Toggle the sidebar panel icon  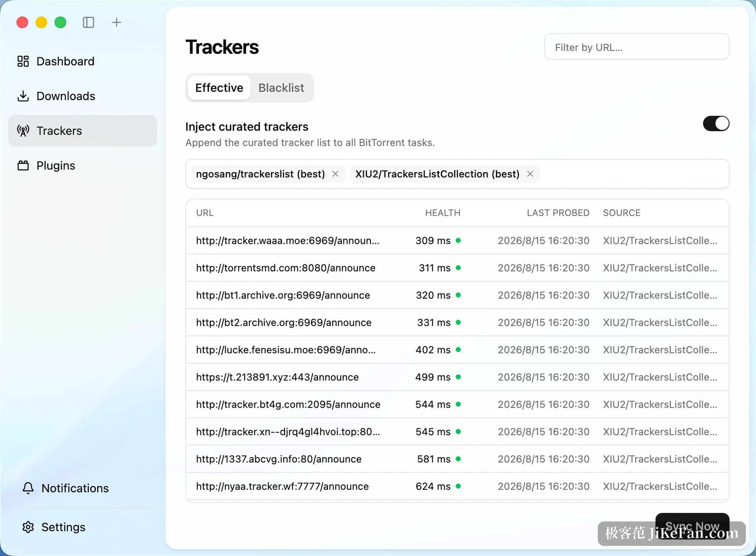pos(89,22)
